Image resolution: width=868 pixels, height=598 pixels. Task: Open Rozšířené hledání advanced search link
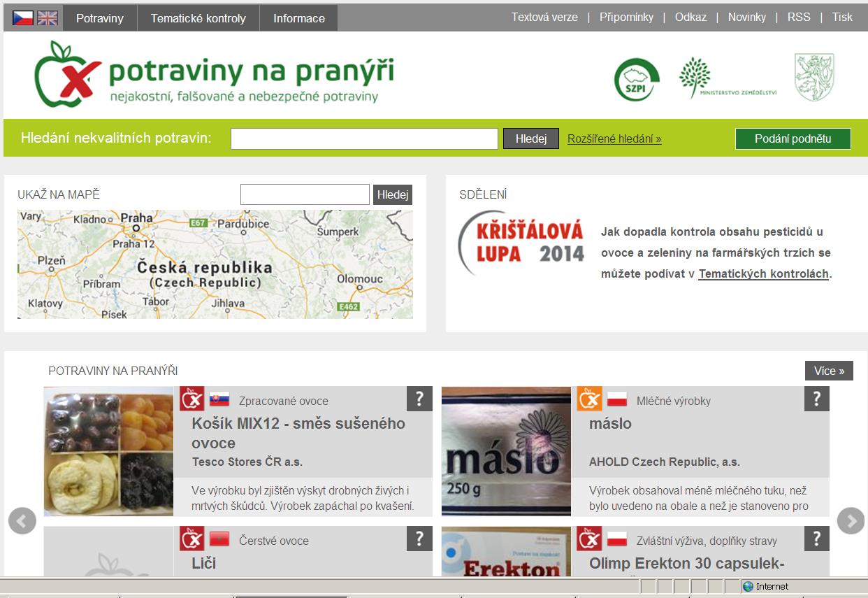pos(614,138)
